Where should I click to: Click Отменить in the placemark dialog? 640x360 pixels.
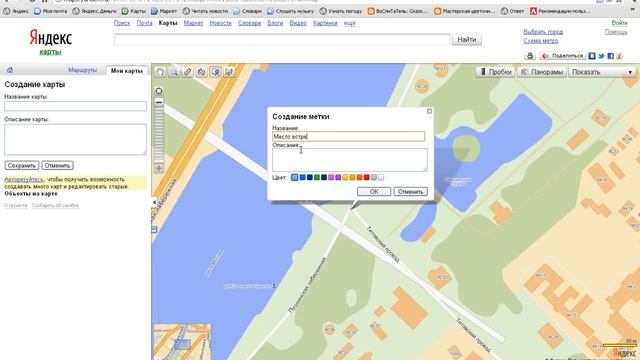[411, 191]
